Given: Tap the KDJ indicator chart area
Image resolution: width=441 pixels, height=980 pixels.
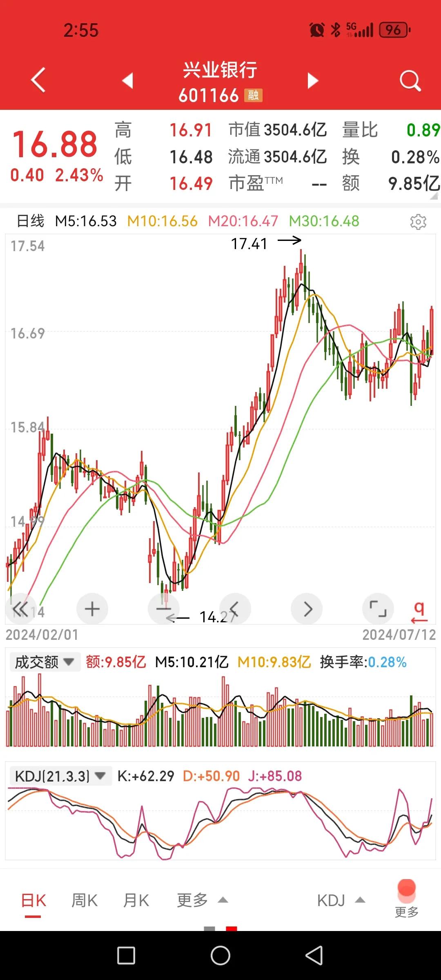Looking at the screenshot, I should point(220,823).
